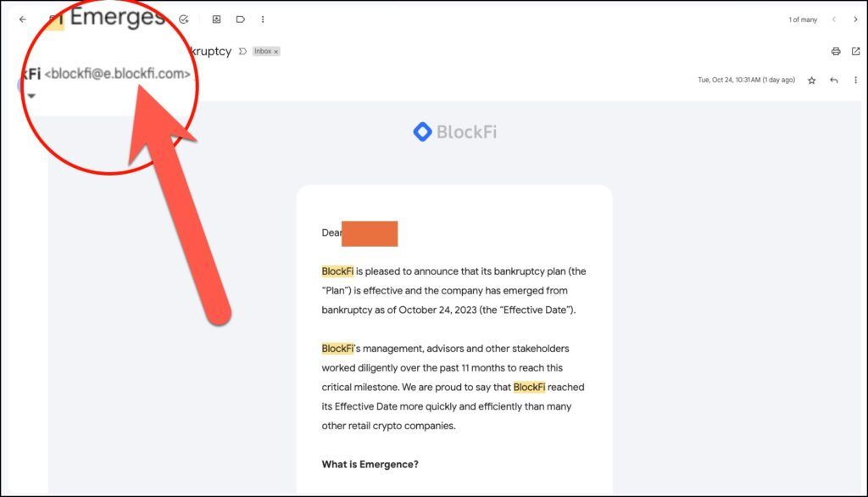Reply to the BlockFi email
Image resolution: width=868 pixels, height=497 pixels.
pos(834,81)
